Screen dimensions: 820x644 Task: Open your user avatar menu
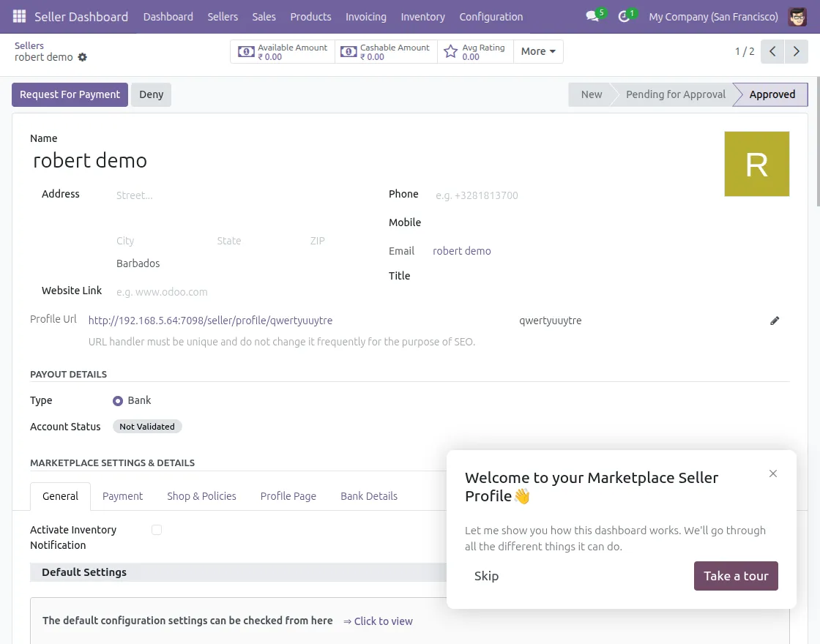(797, 16)
